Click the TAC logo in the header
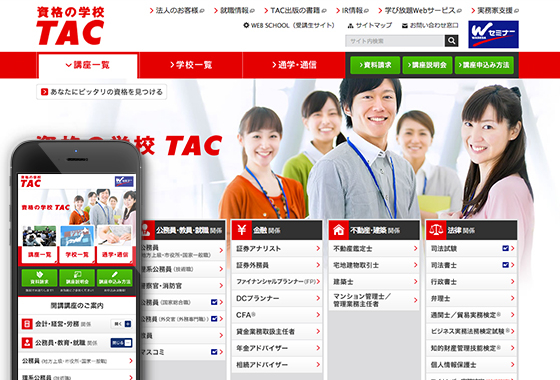The width and height of the screenshot is (560, 380). (x=70, y=26)
